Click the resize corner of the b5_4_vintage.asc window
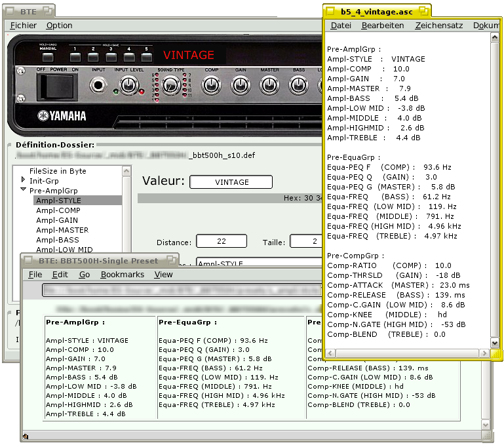 tap(495, 354)
